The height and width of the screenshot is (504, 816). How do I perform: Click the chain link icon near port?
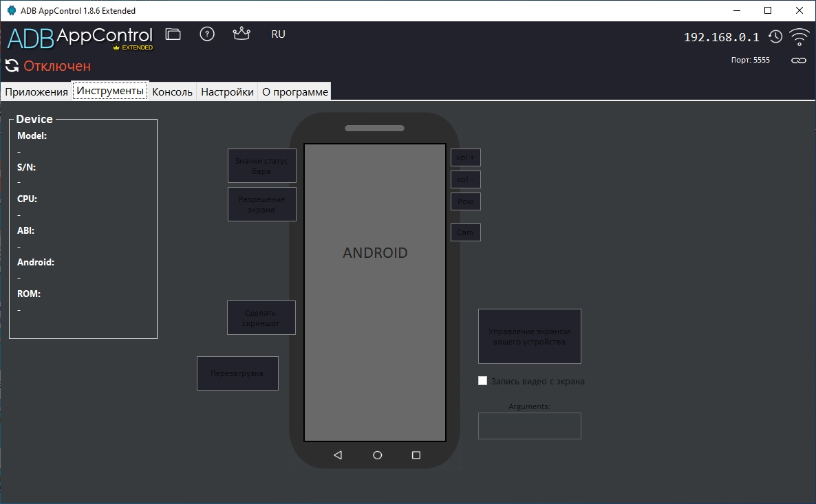click(798, 61)
